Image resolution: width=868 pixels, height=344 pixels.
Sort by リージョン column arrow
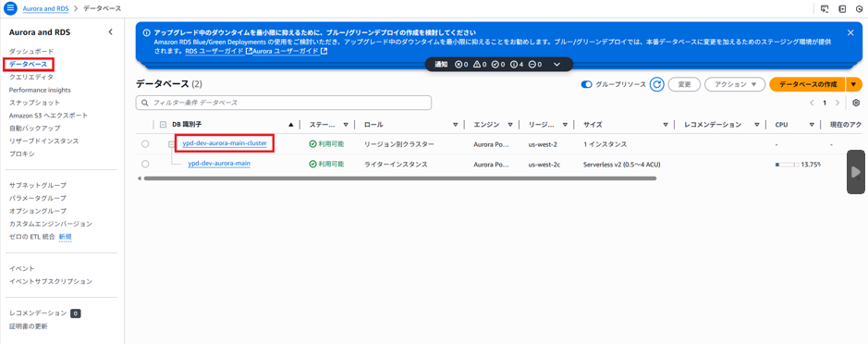click(x=565, y=125)
